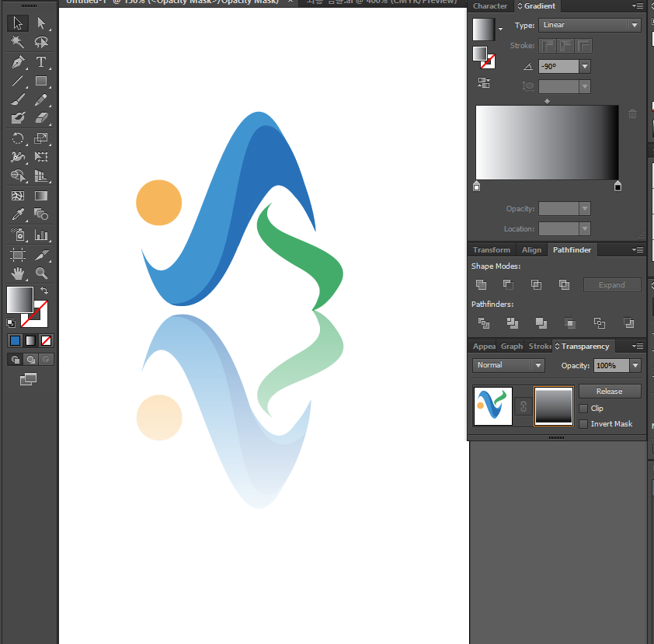Click Delete Stop trash icon
The height and width of the screenshot is (644, 654).
(x=632, y=113)
